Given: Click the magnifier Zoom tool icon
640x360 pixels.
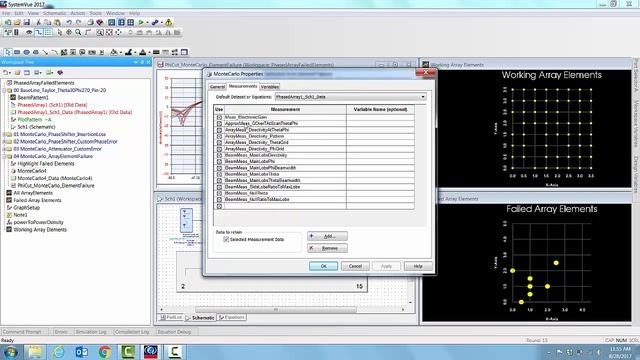Looking at the screenshot, I should click(78, 32).
